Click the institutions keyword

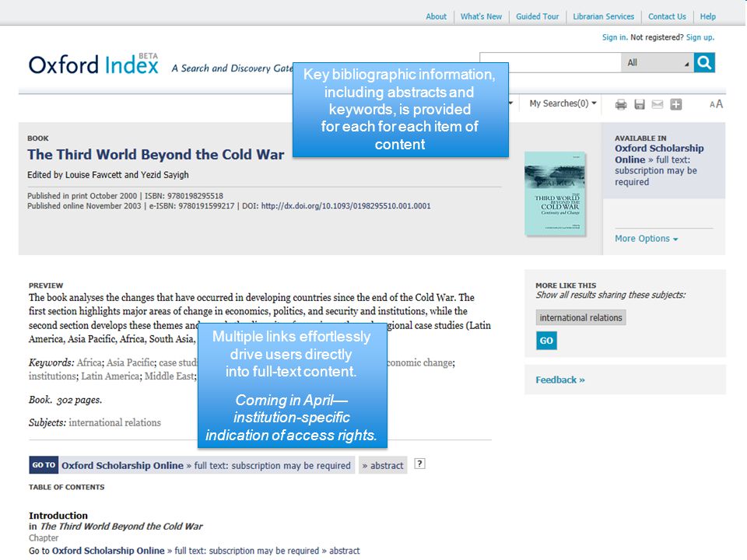[51, 376]
